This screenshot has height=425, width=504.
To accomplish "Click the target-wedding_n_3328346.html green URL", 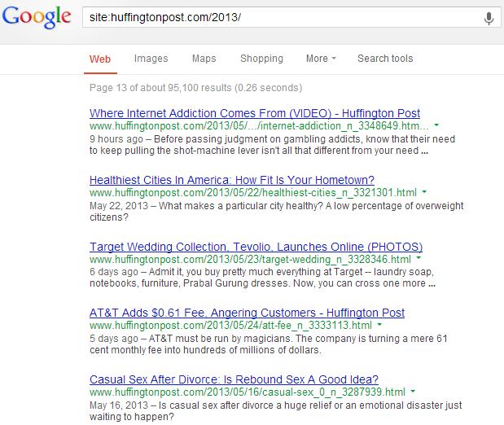I will (250, 259).
